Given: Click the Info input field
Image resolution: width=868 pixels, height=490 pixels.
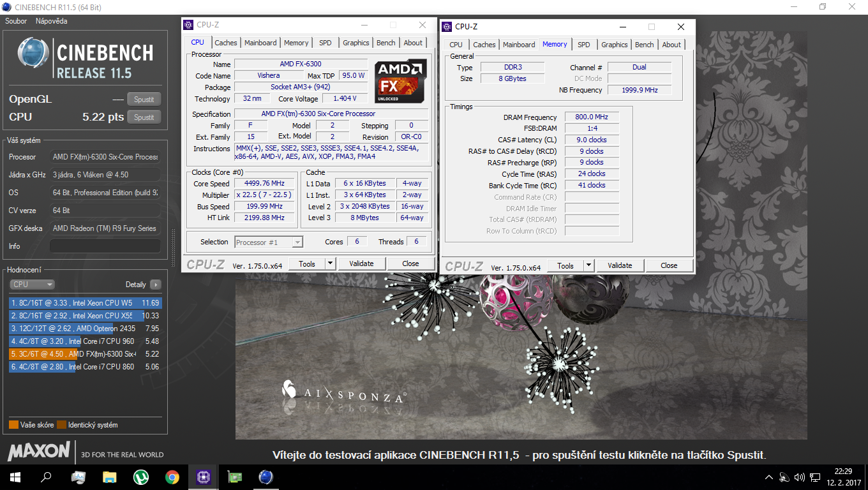Looking at the screenshot, I should coord(105,246).
